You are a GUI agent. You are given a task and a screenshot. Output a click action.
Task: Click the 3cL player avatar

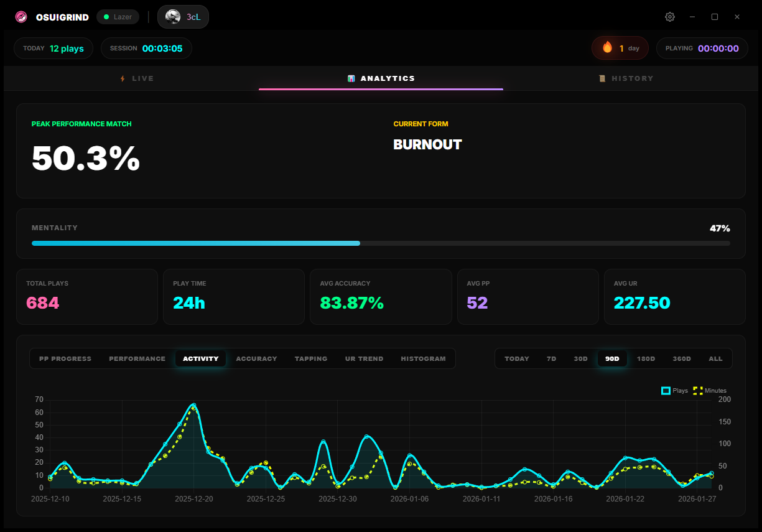tap(172, 17)
